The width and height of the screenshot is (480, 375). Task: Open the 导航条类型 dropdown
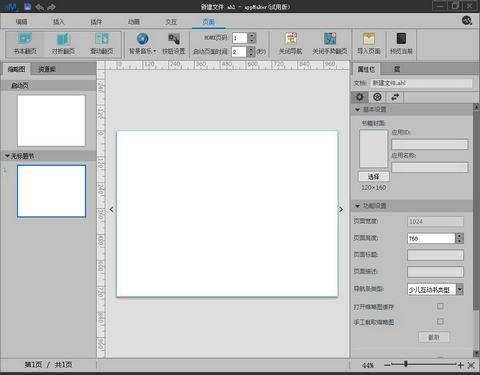460,289
